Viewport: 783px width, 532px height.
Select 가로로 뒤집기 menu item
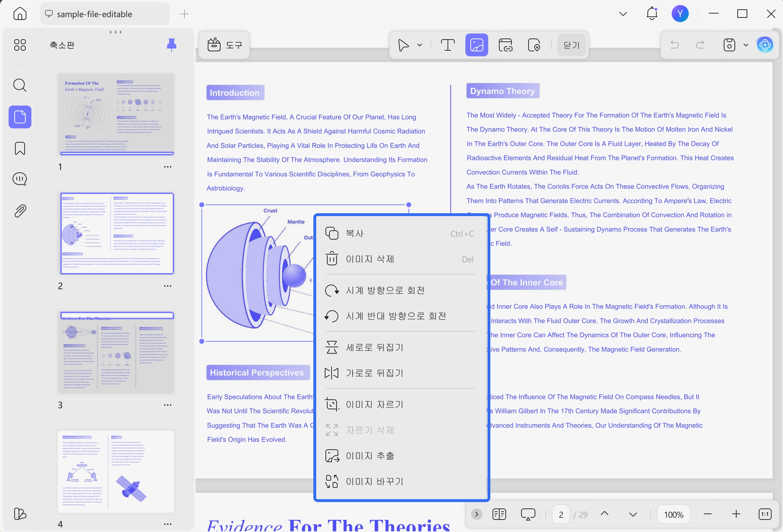[x=400, y=373]
